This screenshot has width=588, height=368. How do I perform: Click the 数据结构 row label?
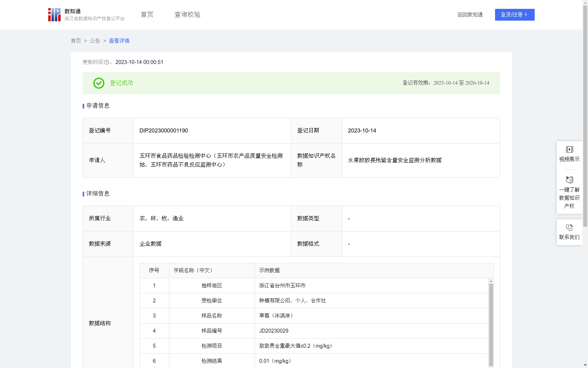pyautogui.click(x=100, y=323)
